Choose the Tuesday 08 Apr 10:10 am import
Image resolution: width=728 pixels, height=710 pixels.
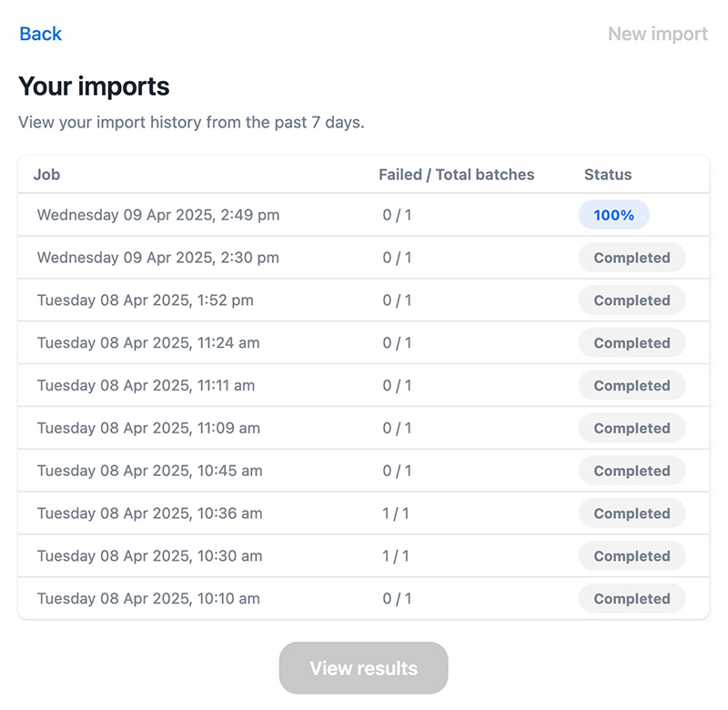click(x=148, y=599)
